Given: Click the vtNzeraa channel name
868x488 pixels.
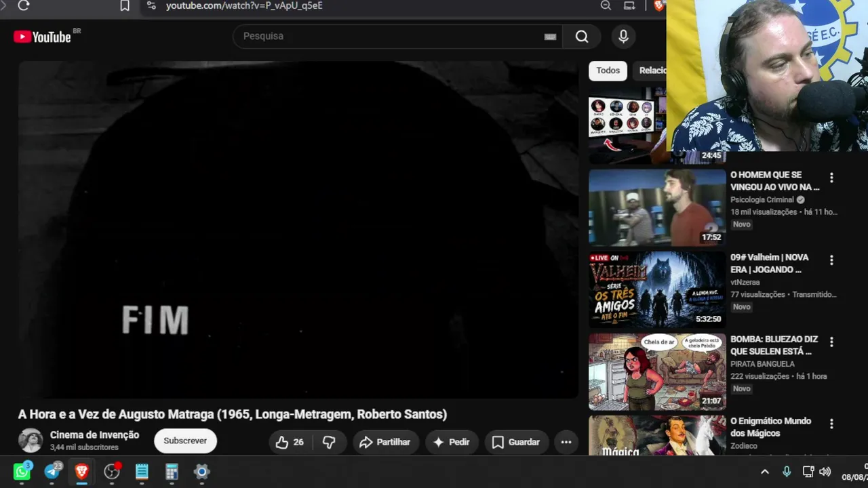Looking at the screenshot, I should [745, 282].
